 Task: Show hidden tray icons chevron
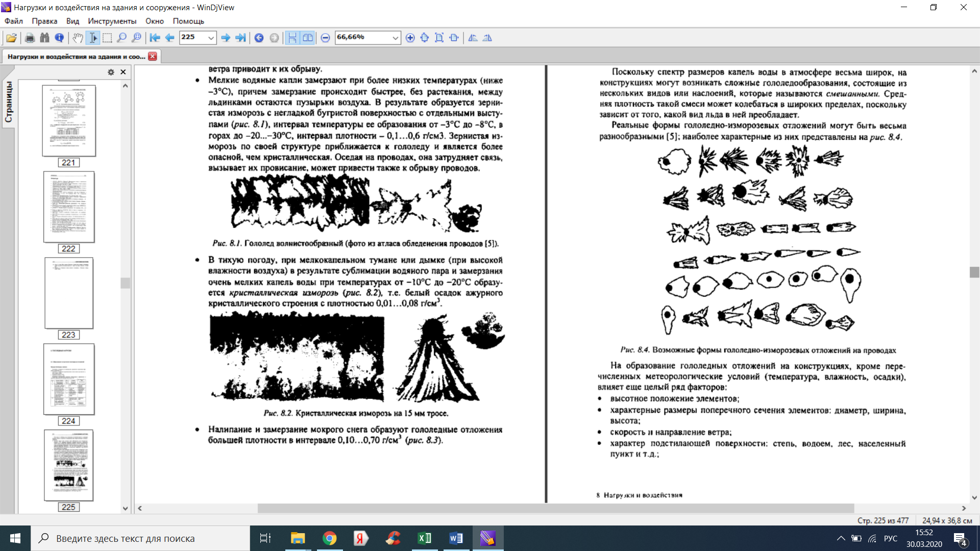[x=841, y=538]
